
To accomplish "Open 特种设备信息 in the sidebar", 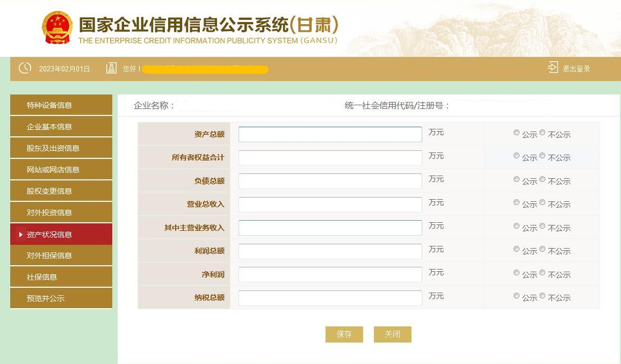I will pos(61,105).
